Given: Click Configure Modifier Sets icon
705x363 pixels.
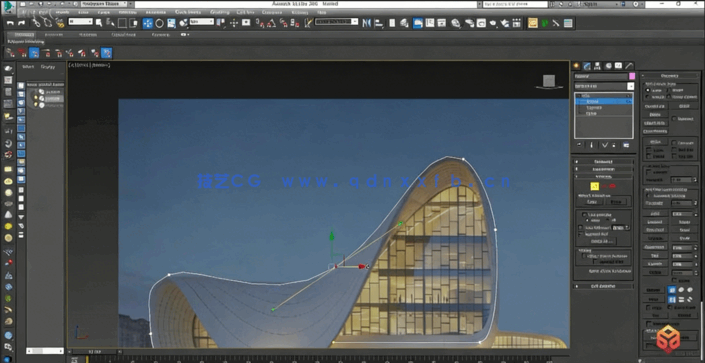Looking at the screenshot, I should pos(625,145).
